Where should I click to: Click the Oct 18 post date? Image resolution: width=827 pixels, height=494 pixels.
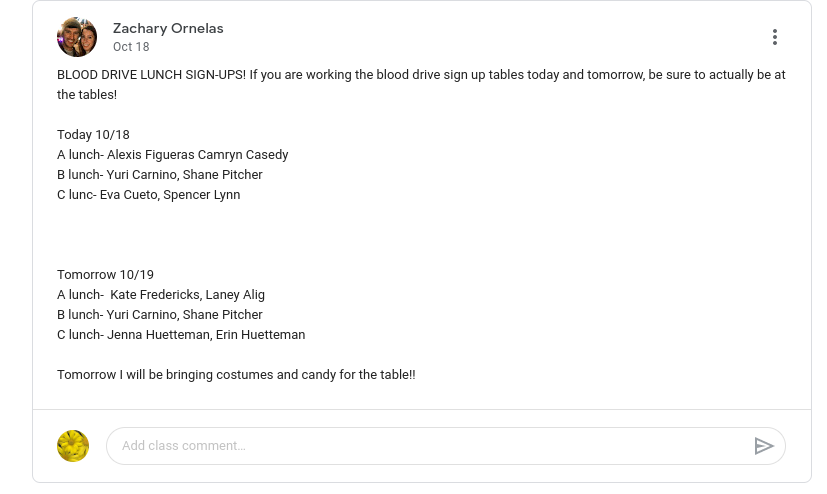(131, 47)
